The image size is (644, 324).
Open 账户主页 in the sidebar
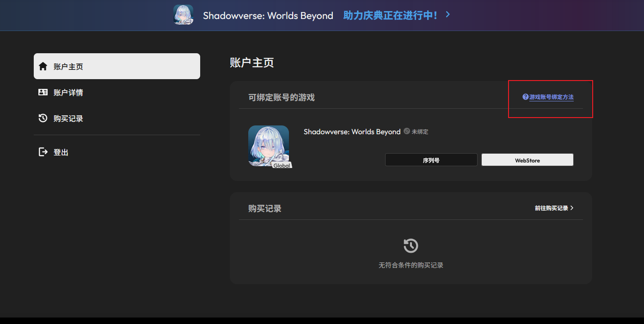(x=117, y=66)
